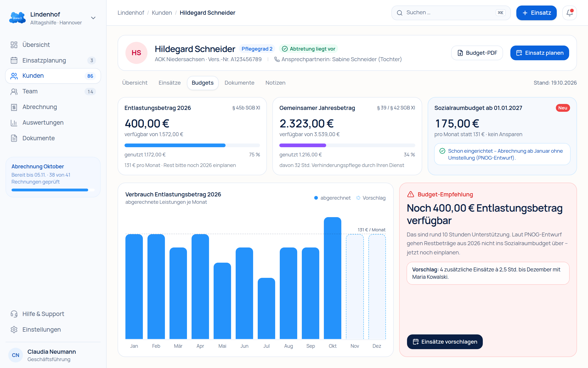Click the abgerechnet legend entry

[332, 198]
